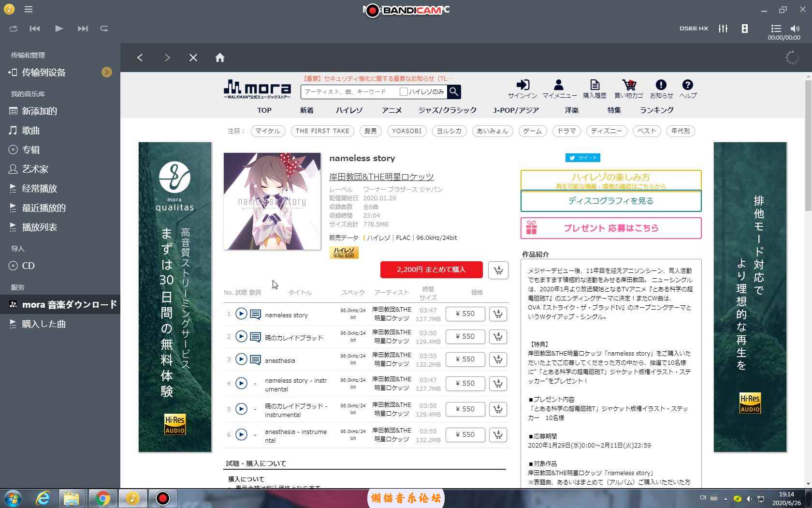Open 買い物カゴ shopping cart icon
812x508 pixels.
pyautogui.click(x=629, y=89)
